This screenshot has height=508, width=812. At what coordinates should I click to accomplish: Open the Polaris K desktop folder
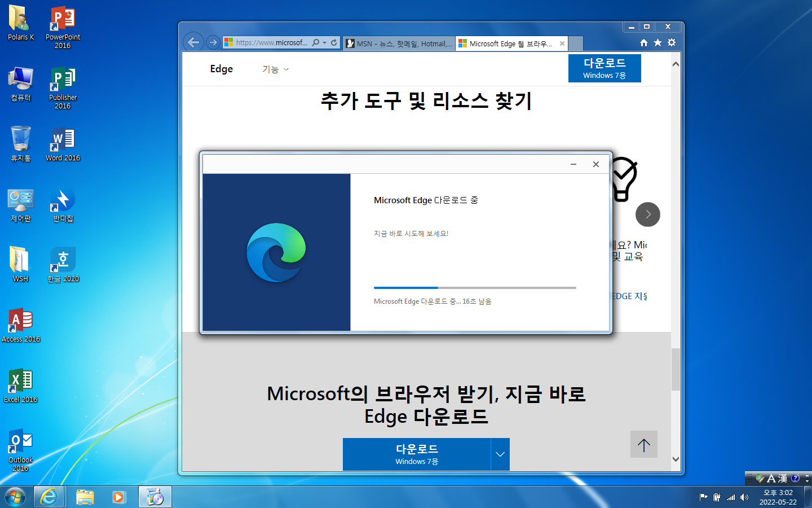click(20, 23)
